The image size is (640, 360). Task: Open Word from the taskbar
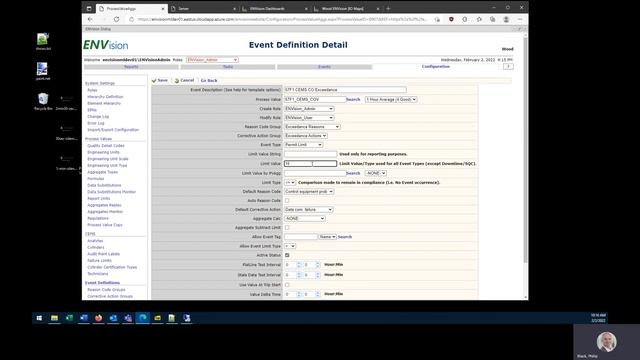[84, 318]
